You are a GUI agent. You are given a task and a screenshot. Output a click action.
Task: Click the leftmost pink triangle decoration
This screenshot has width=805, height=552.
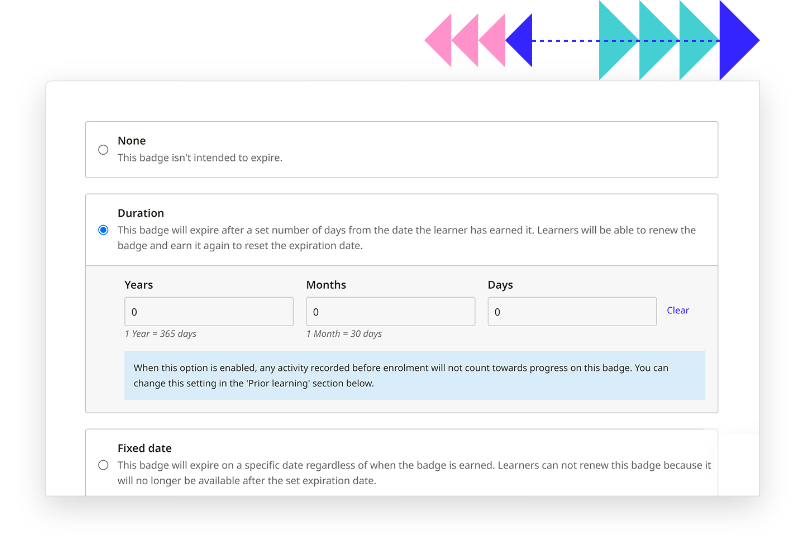pos(440,41)
